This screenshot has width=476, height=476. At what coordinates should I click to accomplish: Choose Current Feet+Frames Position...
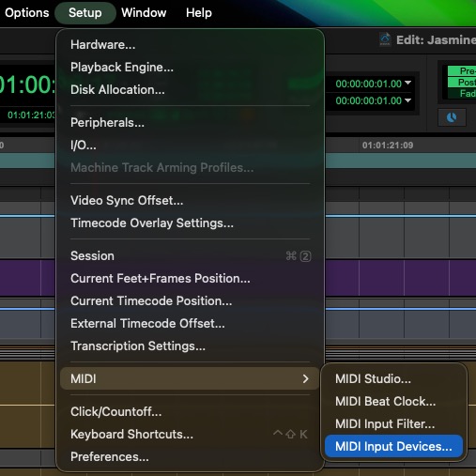[190, 279]
